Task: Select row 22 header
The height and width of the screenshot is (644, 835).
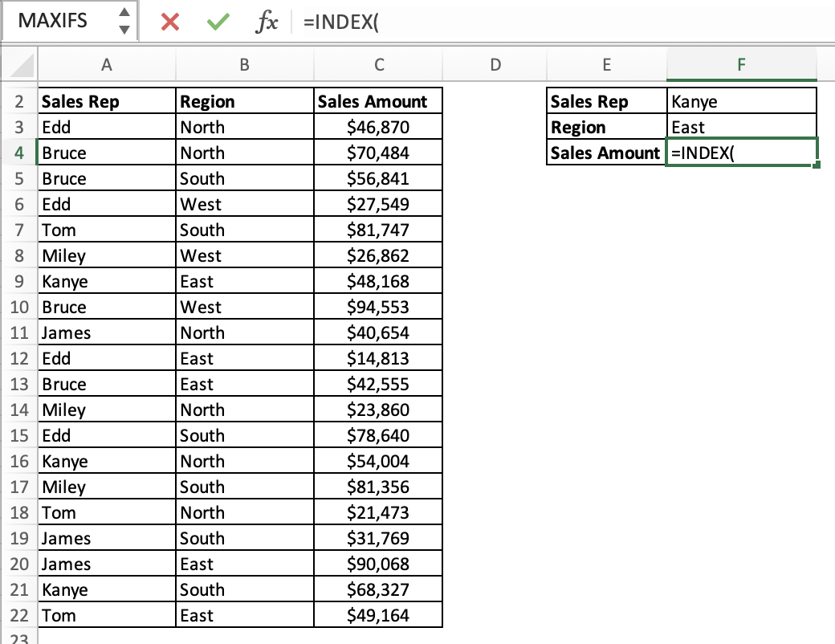Action: click(19, 615)
